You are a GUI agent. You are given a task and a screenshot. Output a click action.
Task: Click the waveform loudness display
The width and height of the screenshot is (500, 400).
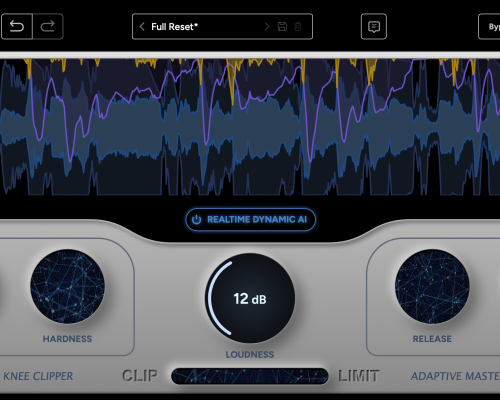tap(250, 127)
